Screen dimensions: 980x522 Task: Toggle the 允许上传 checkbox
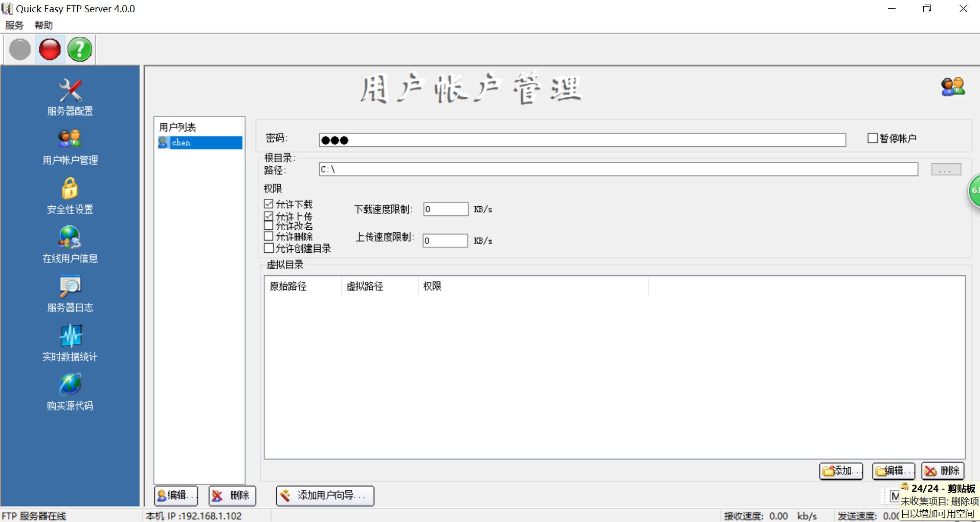coord(269,216)
